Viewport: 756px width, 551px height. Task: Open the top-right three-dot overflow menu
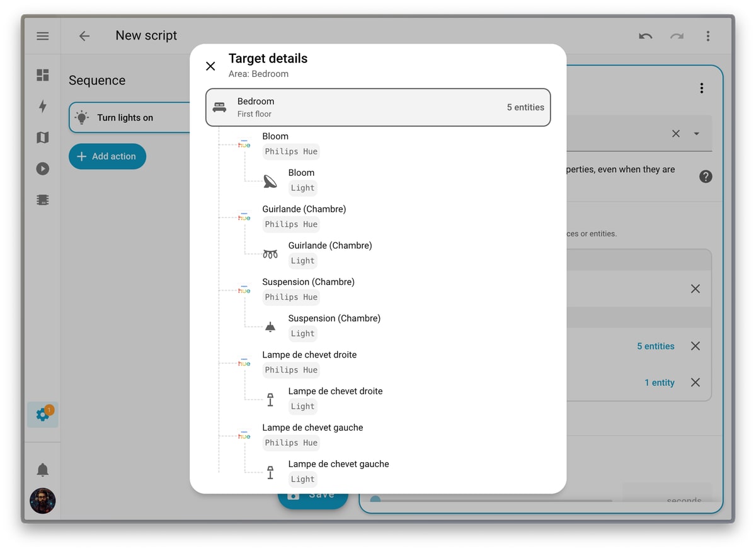coord(707,36)
